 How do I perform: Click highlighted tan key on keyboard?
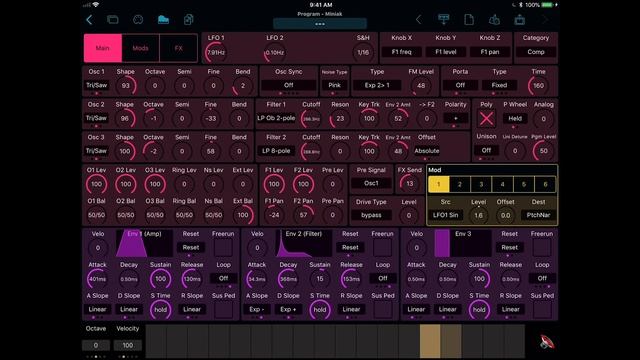(430, 341)
